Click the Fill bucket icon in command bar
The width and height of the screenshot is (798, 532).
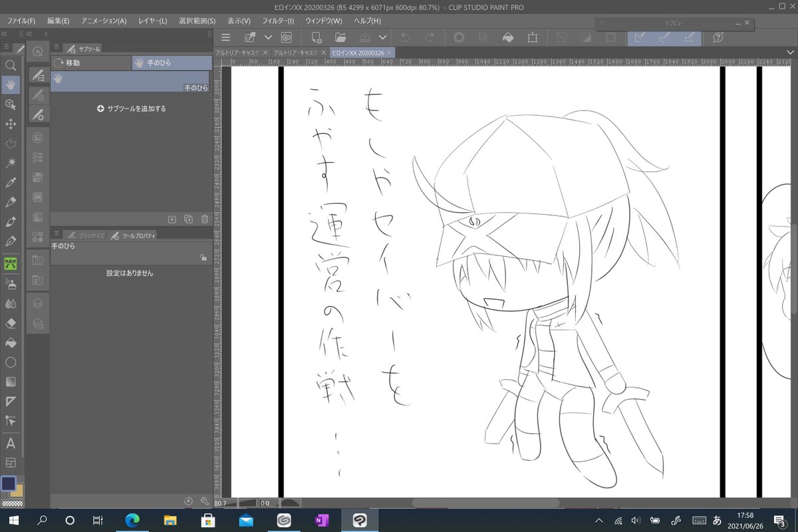click(508, 37)
